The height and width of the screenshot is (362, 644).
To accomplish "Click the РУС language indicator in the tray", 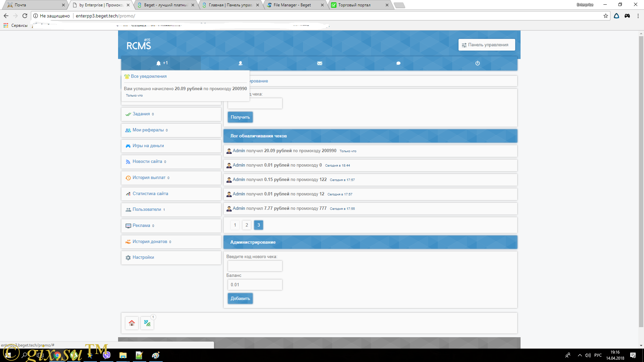I will pyautogui.click(x=598, y=355).
